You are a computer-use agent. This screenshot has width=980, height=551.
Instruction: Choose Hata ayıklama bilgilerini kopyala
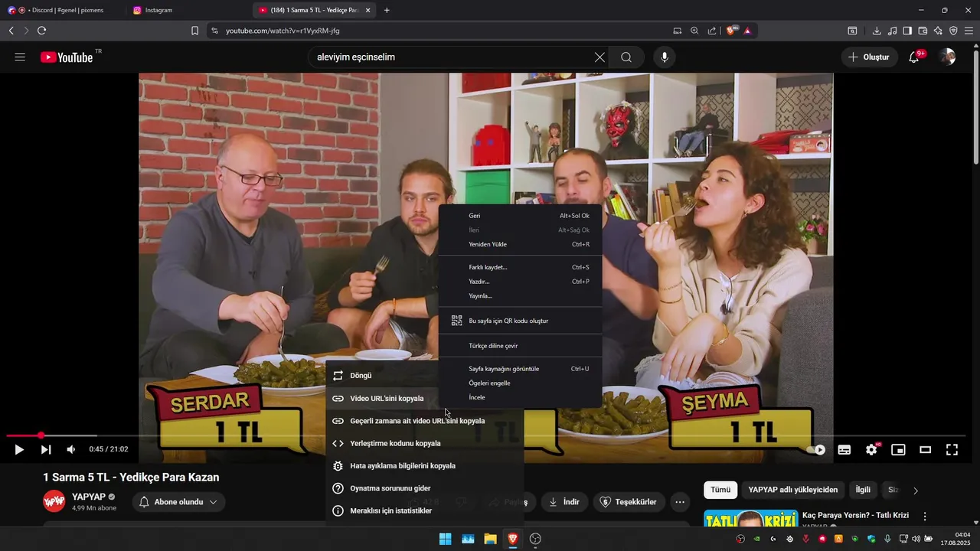tap(424, 466)
